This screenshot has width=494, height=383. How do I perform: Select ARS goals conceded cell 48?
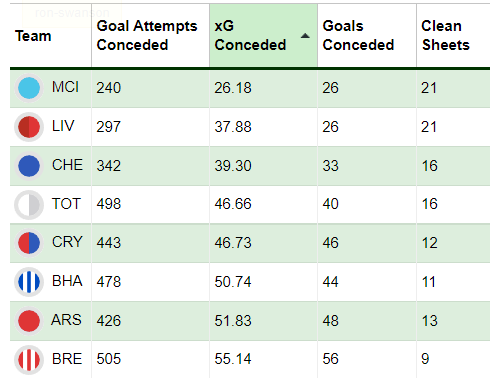point(330,321)
